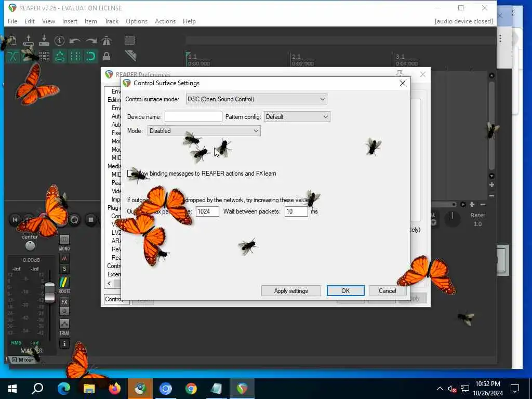This screenshot has height=399, width=532.
Task: Open the Actions menu
Action: [x=165, y=21]
